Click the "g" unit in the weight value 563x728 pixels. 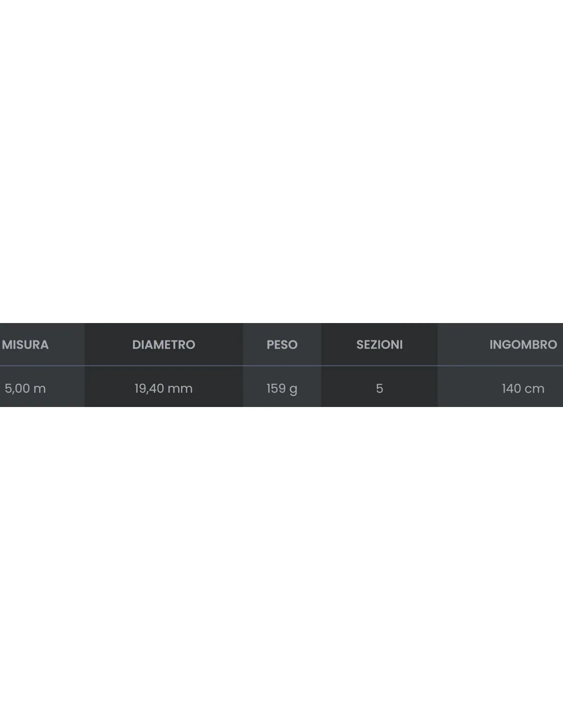293,390
